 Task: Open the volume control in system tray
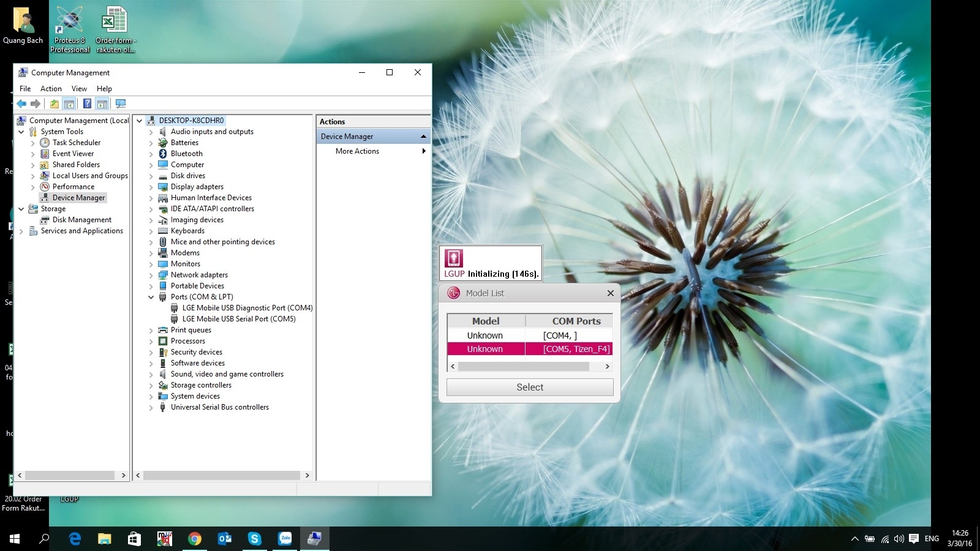(899, 539)
